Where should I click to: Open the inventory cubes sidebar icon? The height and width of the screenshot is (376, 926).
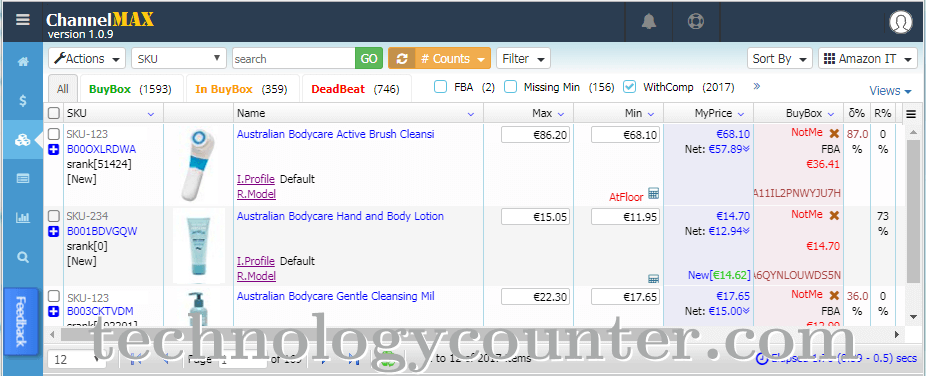click(x=22, y=140)
